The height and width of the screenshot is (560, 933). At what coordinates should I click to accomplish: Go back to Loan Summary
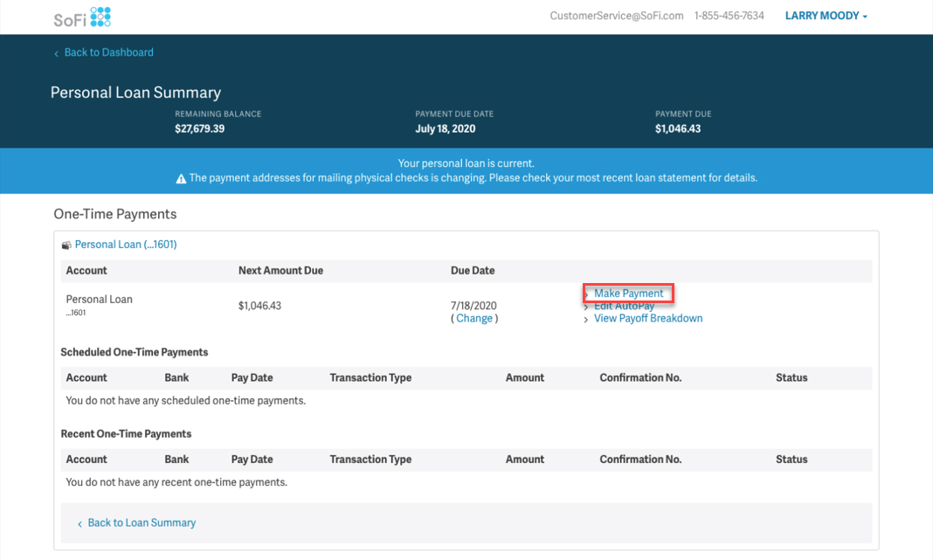point(142,522)
